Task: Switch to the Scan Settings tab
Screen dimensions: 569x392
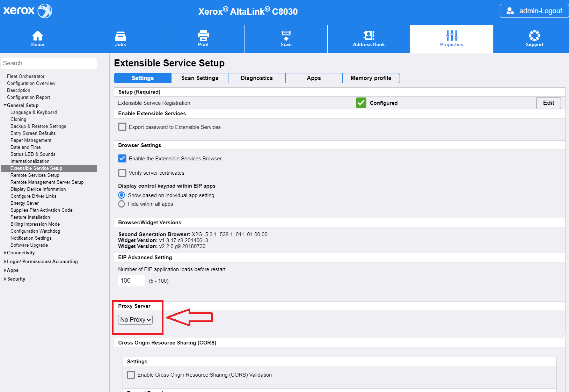Action: pos(200,78)
